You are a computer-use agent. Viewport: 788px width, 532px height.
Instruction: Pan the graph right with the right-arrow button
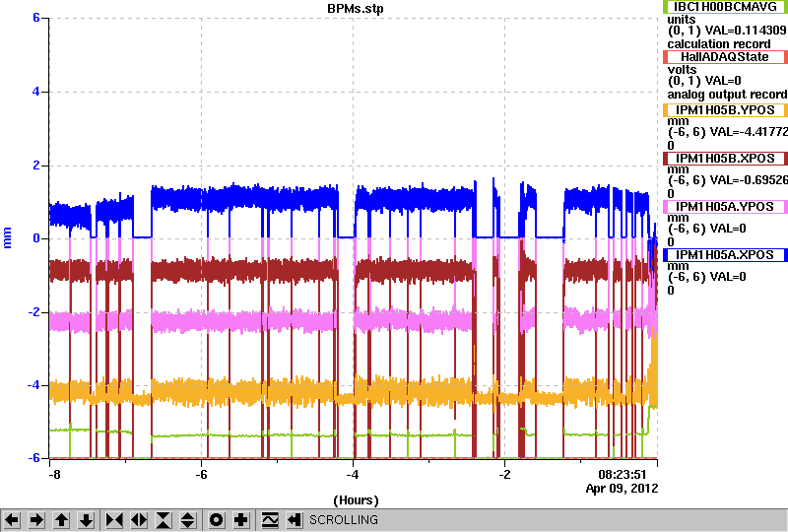tap(36, 520)
